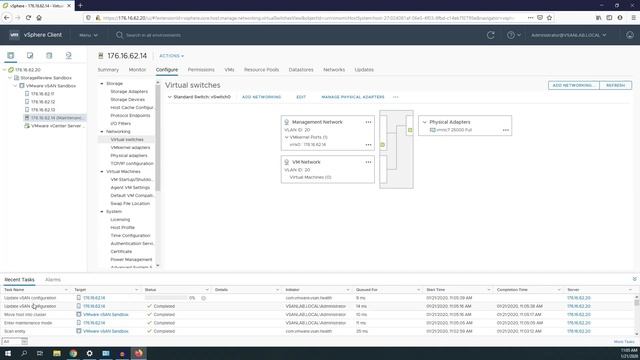Switch to the Alarms tab
Screen dimensions: 640x360
[x=53, y=280]
